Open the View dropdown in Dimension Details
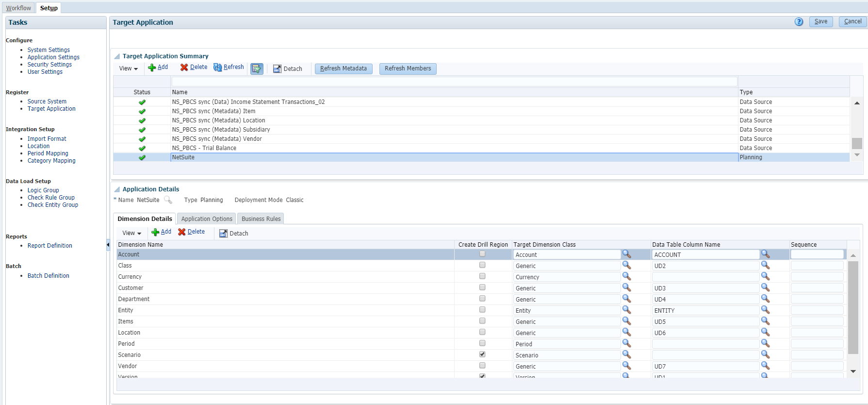This screenshot has height=405, width=868. (131, 233)
